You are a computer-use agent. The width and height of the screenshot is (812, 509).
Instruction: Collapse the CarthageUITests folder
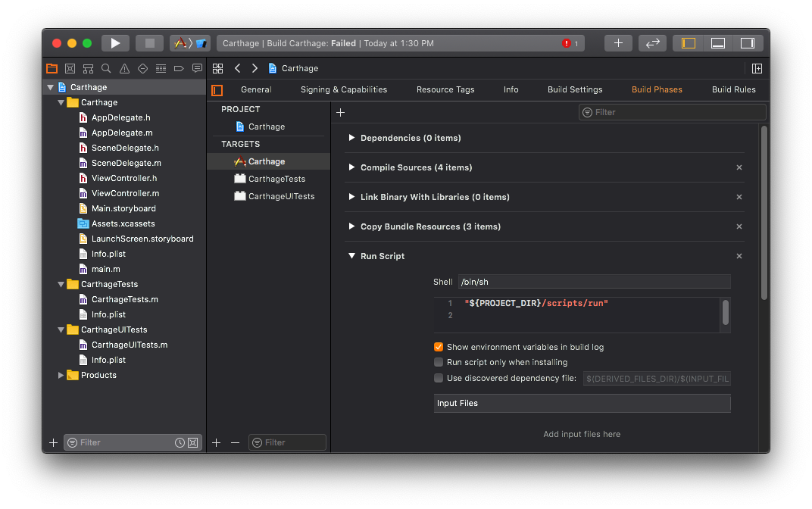[61, 329]
